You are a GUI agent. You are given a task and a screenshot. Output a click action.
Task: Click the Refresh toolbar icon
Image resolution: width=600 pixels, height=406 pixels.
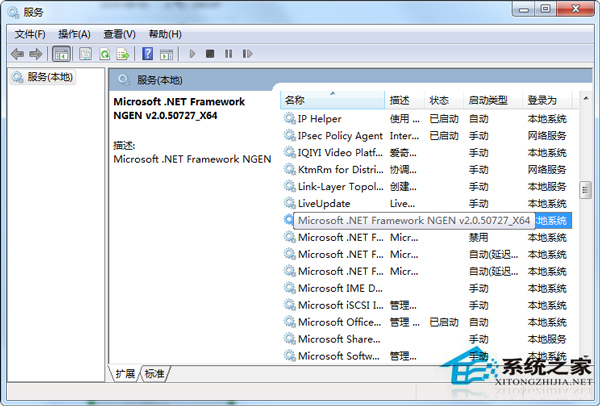104,54
